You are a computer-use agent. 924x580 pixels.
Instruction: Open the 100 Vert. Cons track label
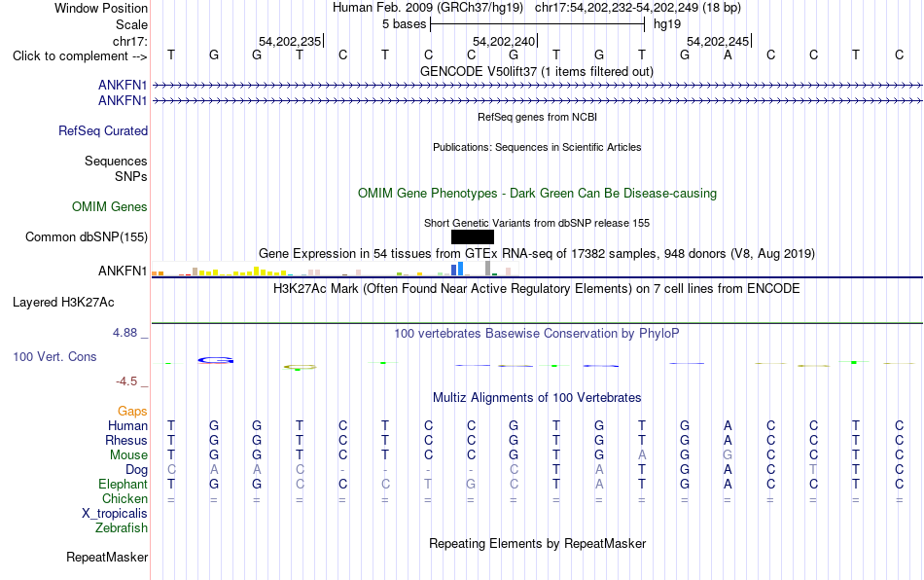coord(54,356)
